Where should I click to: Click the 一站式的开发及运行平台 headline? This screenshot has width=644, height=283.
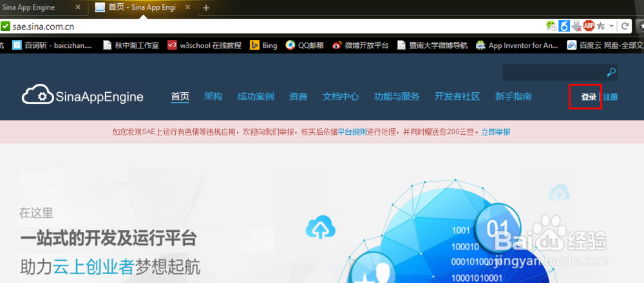pos(108,239)
